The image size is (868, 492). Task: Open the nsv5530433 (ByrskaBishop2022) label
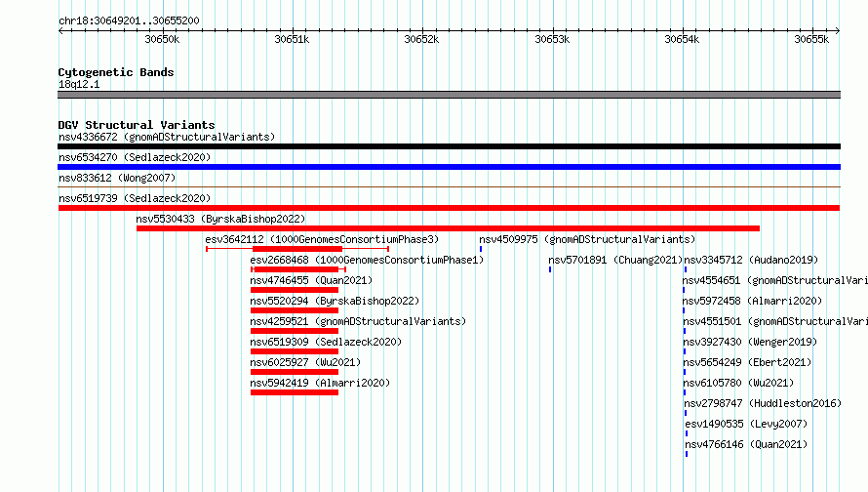click(220, 219)
